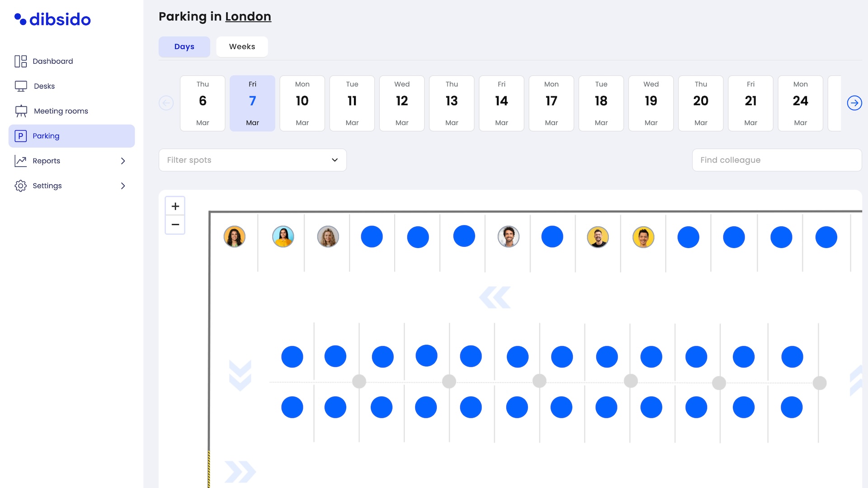Go to next dates with right arrow
Image resolution: width=868 pixels, height=488 pixels.
[854, 103]
